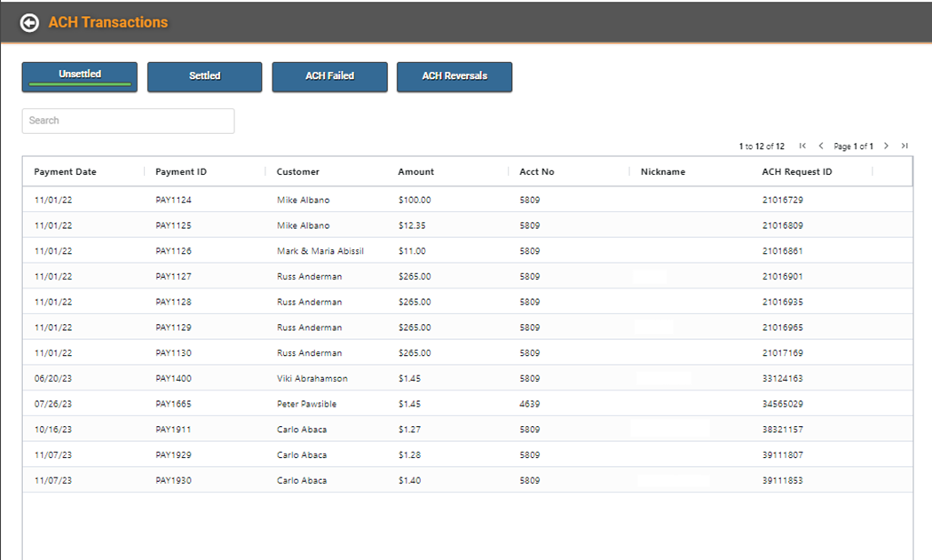Viewport: 932px width, 560px height.
Task: Select the PAY1930 row for Carlo Abaca
Action: (x=355, y=480)
